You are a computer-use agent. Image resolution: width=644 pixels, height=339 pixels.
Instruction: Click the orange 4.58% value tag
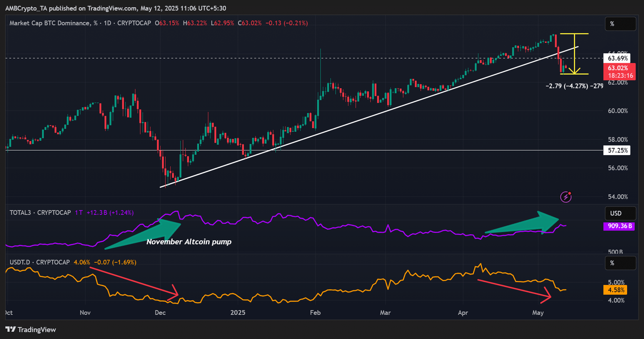pos(615,290)
